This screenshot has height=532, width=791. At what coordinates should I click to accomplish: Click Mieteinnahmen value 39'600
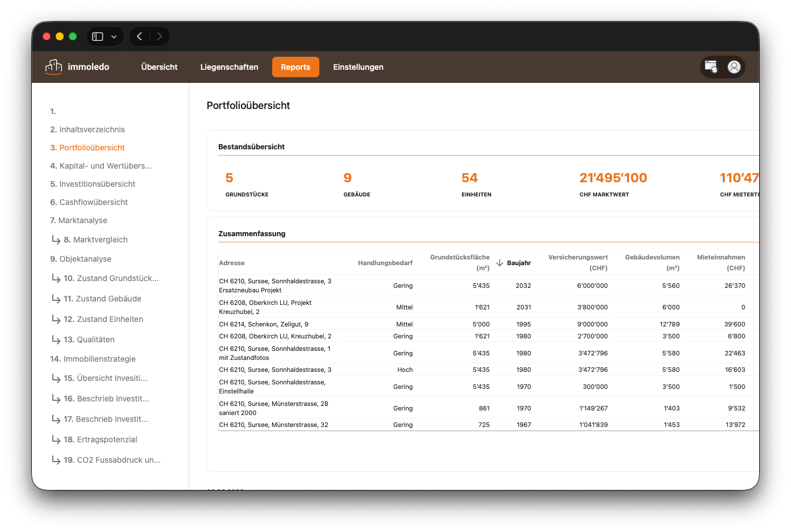pyautogui.click(x=735, y=324)
